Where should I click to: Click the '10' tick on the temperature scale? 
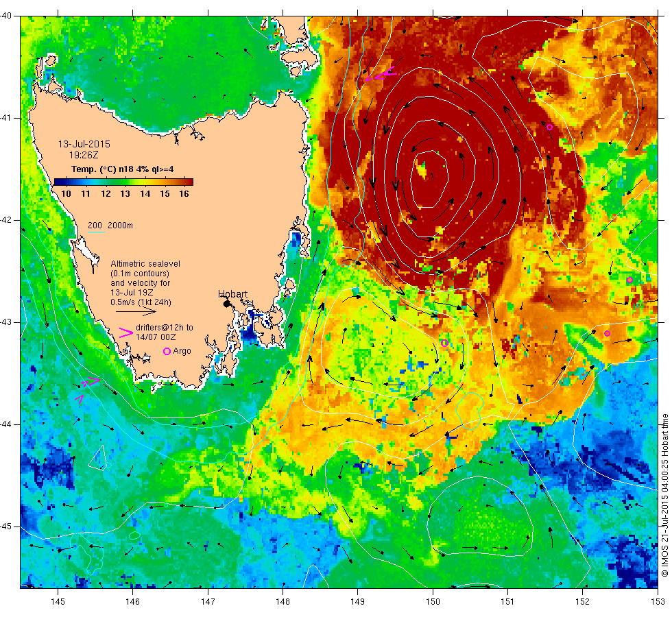pos(66,193)
